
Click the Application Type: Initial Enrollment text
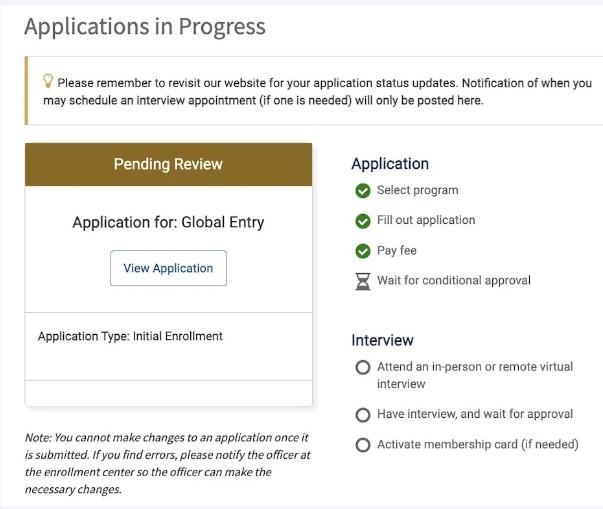point(130,337)
